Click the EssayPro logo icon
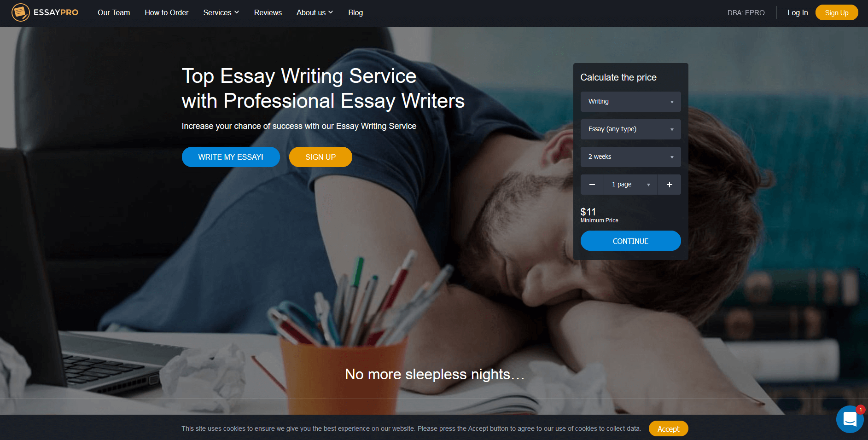 [21, 12]
